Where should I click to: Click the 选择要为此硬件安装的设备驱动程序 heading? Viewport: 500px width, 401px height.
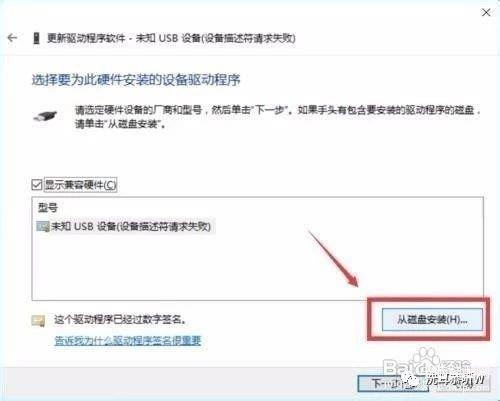(136, 80)
